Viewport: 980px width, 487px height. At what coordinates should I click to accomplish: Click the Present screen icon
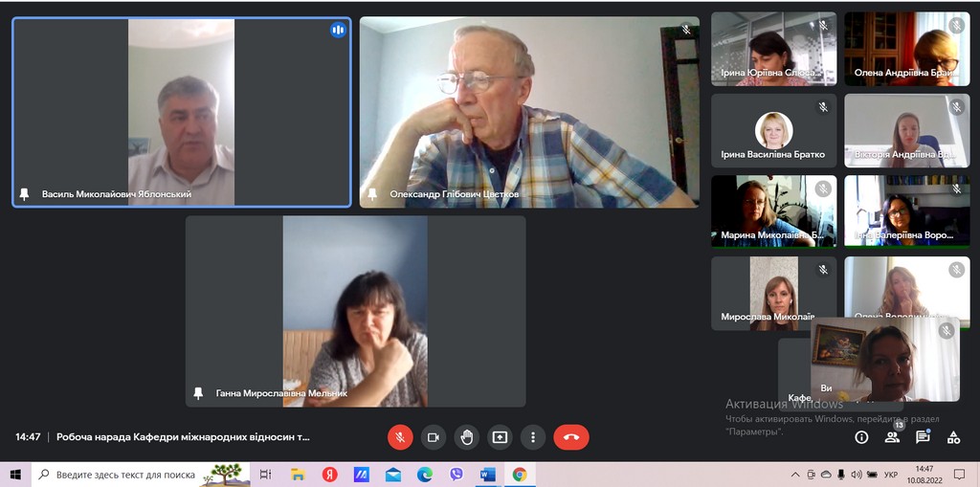click(x=500, y=437)
